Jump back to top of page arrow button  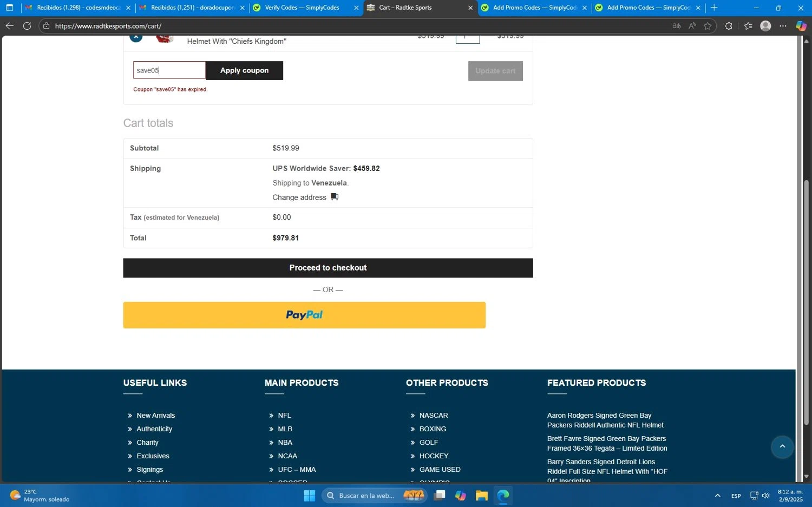(x=782, y=446)
